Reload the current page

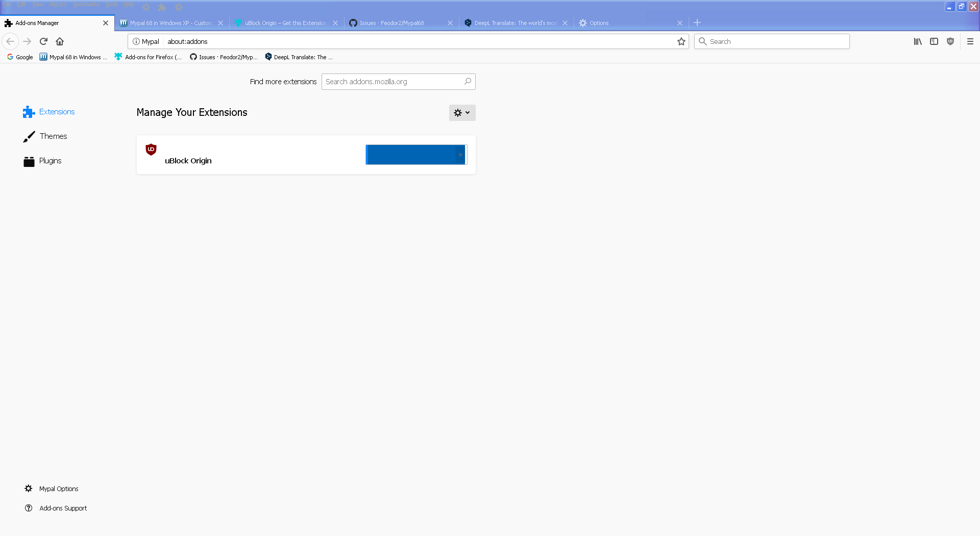tap(43, 41)
